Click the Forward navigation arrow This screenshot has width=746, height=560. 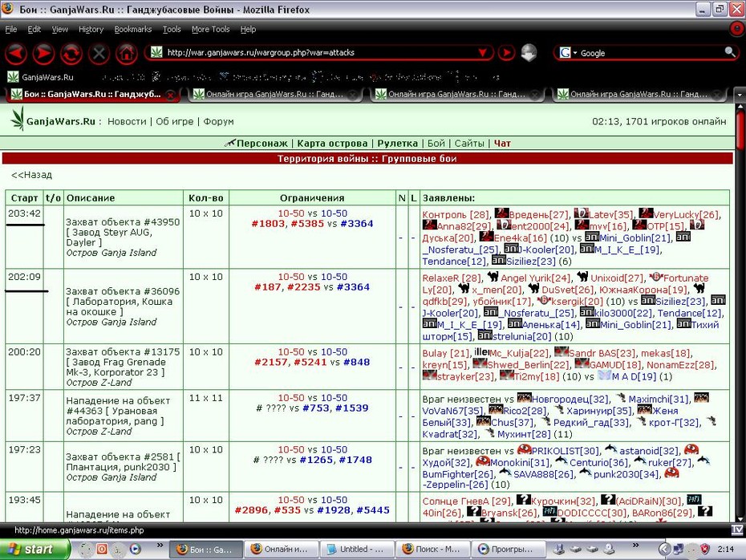click(43, 53)
